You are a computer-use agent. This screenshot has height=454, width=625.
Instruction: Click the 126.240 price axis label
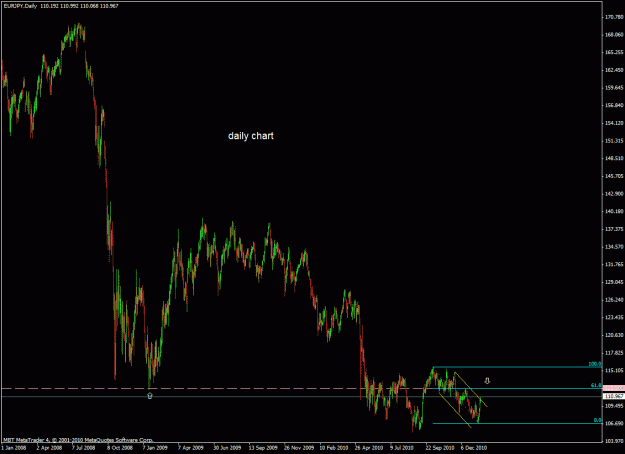pyautogui.click(x=614, y=300)
